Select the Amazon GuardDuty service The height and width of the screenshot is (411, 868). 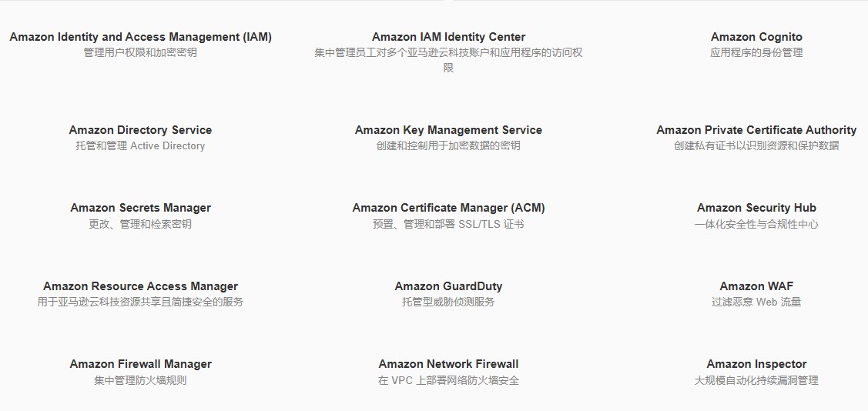click(448, 286)
